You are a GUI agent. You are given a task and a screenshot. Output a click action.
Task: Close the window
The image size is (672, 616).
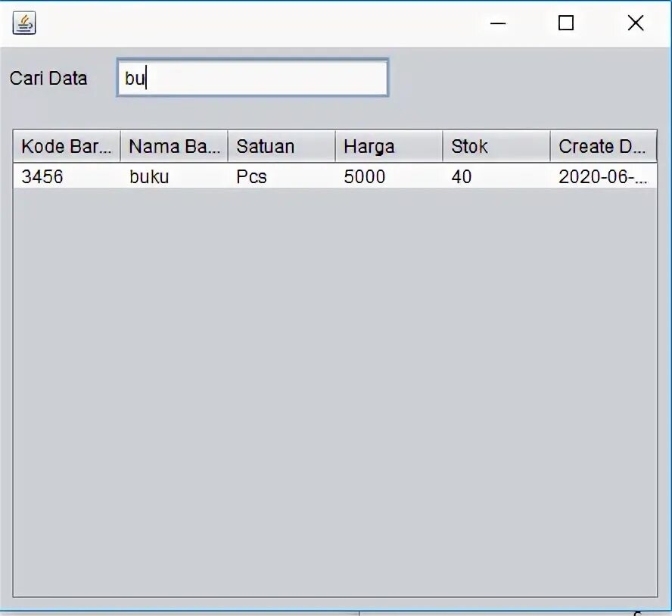click(636, 23)
